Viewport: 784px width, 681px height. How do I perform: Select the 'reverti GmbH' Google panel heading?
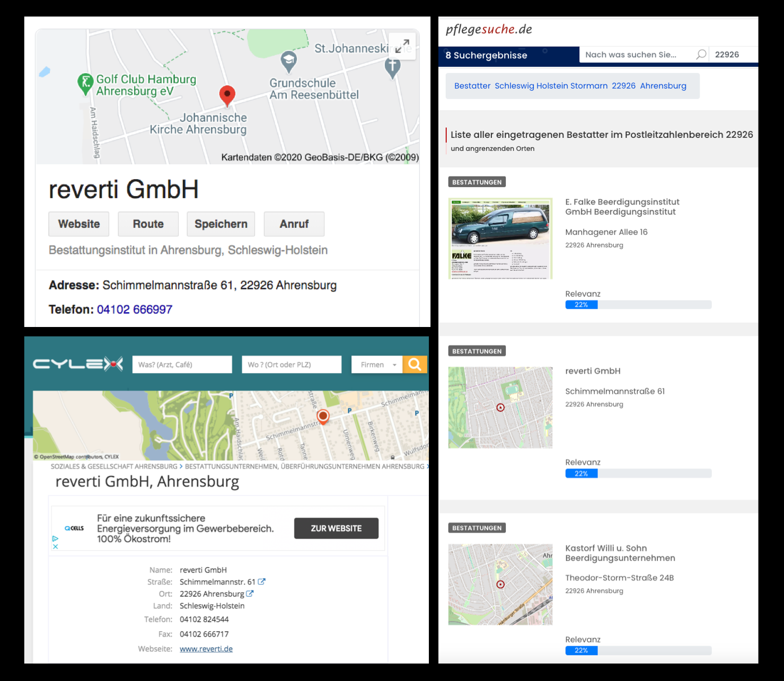click(124, 189)
